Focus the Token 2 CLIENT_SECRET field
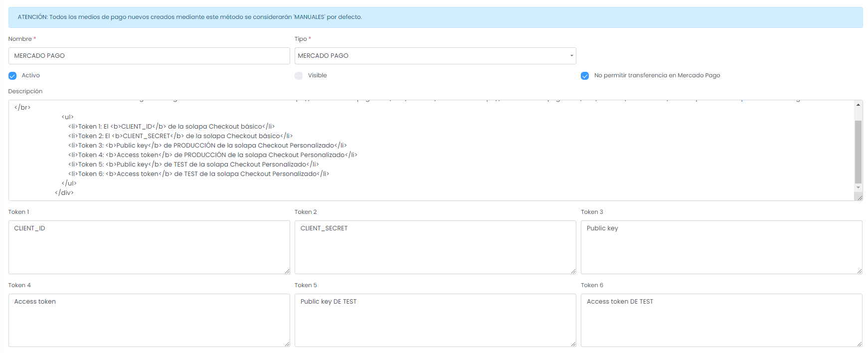 pyautogui.click(x=435, y=247)
